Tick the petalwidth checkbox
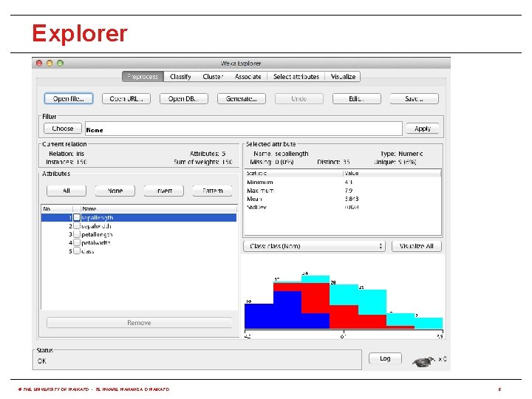Image resolution: width=532 pixels, height=399 pixels. point(77,242)
